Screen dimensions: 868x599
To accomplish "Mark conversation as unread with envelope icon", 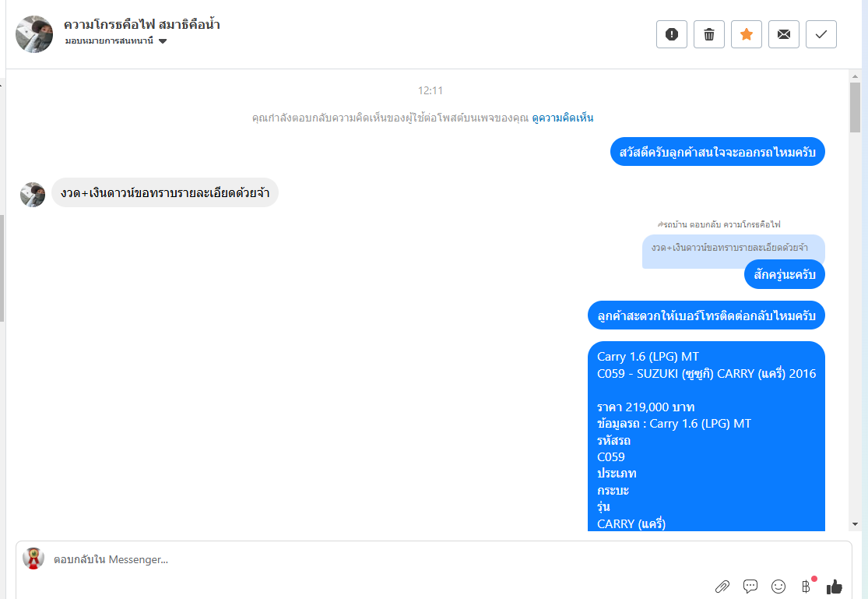I will (x=784, y=34).
